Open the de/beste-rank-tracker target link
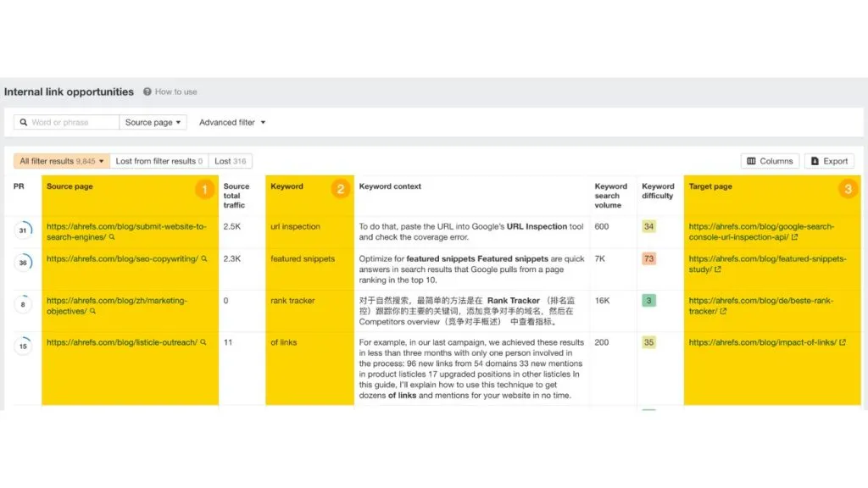 760,306
